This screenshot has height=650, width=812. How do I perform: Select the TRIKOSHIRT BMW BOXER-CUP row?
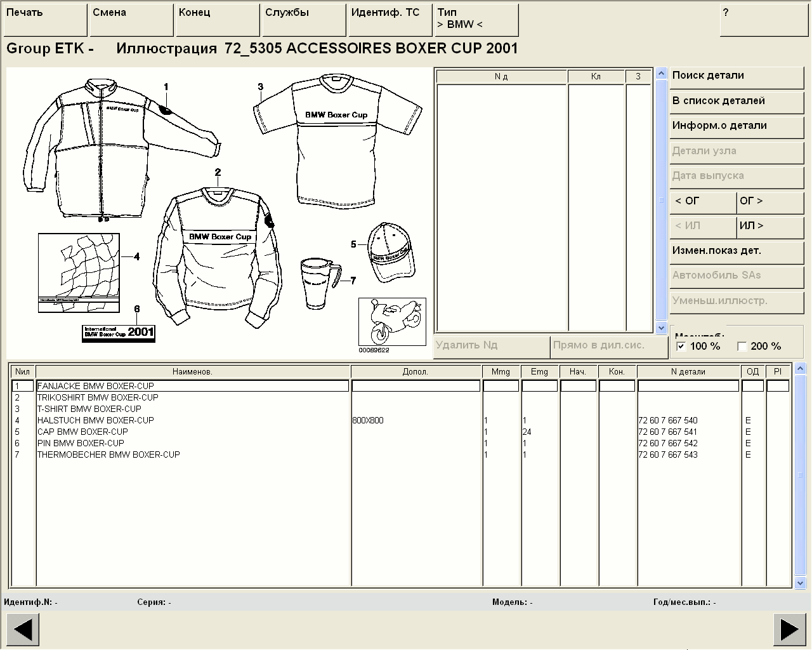point(401,397)
